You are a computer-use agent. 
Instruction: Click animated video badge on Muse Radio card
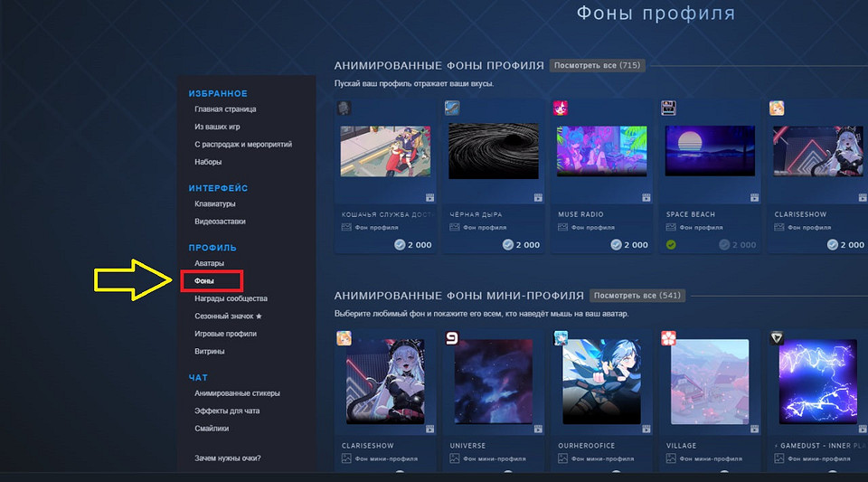point(646,197)
